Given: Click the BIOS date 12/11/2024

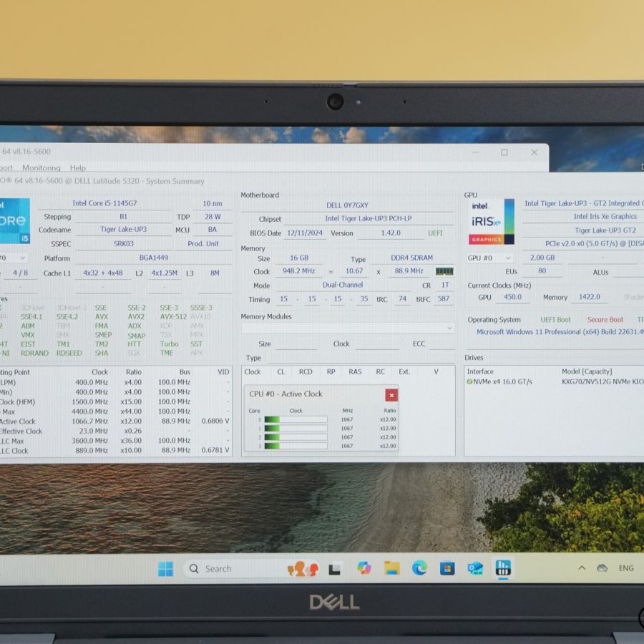Looking at the screenshot, I should pyautogui.click(x=304, y=233).
